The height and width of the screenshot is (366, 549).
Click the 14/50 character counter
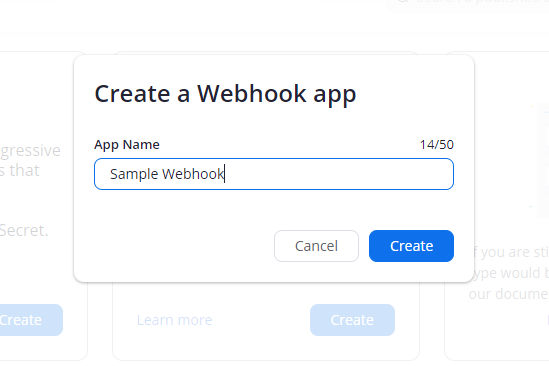(437, 145)
